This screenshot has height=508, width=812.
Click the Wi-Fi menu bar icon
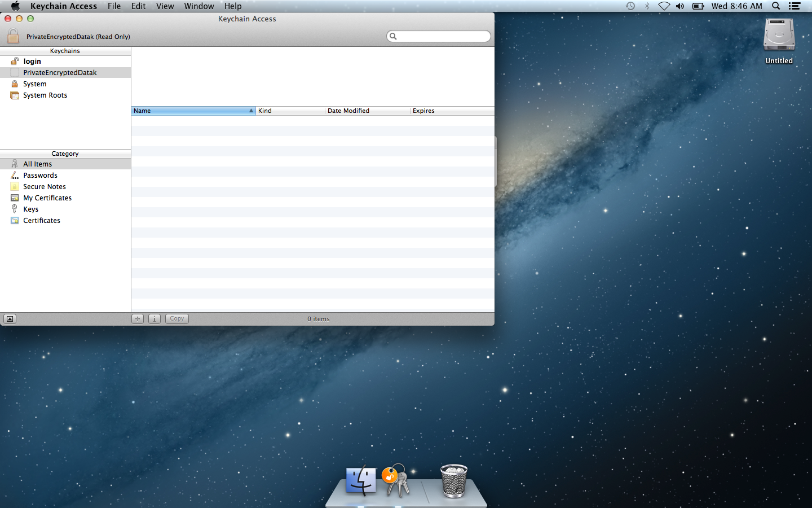(664, 6)
